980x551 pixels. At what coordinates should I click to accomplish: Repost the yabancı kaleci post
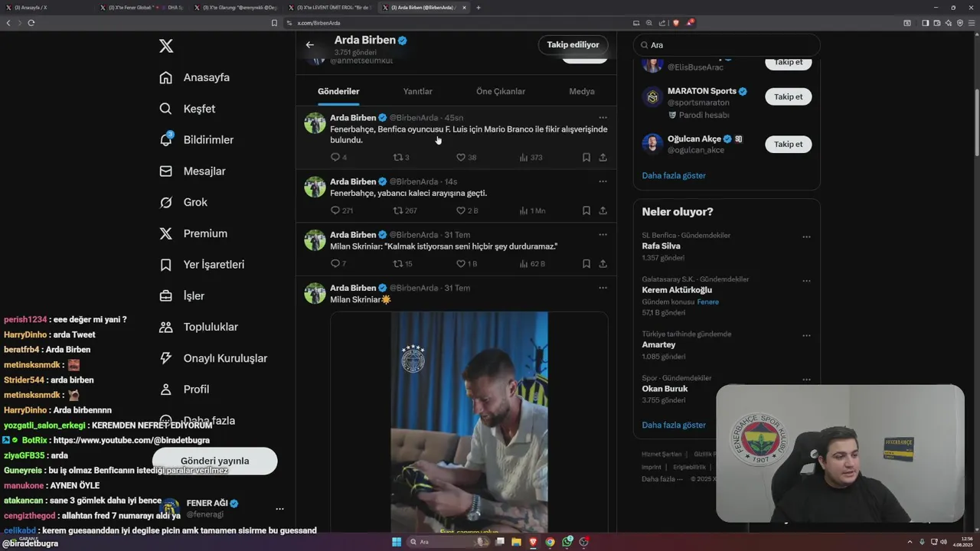(404, 210)
